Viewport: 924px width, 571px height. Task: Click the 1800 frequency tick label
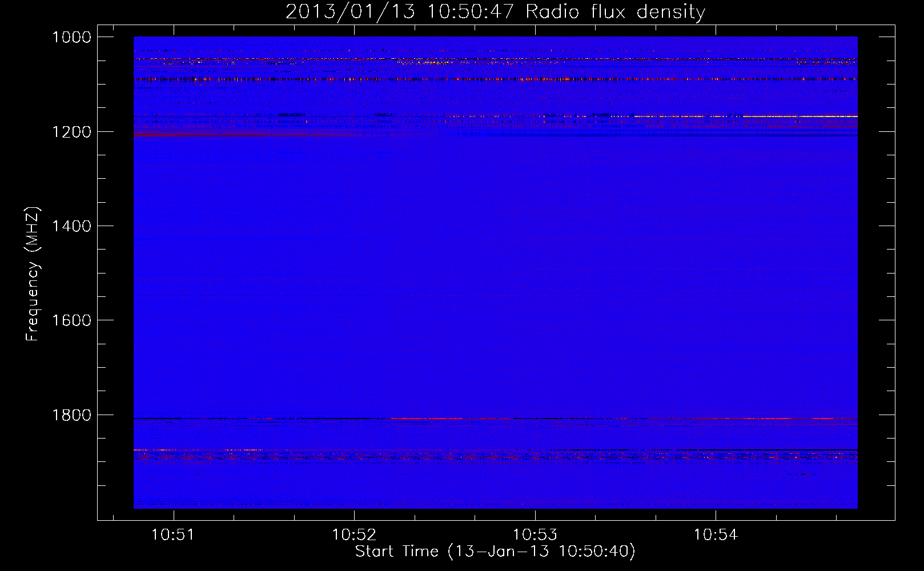tap(71, 415)
